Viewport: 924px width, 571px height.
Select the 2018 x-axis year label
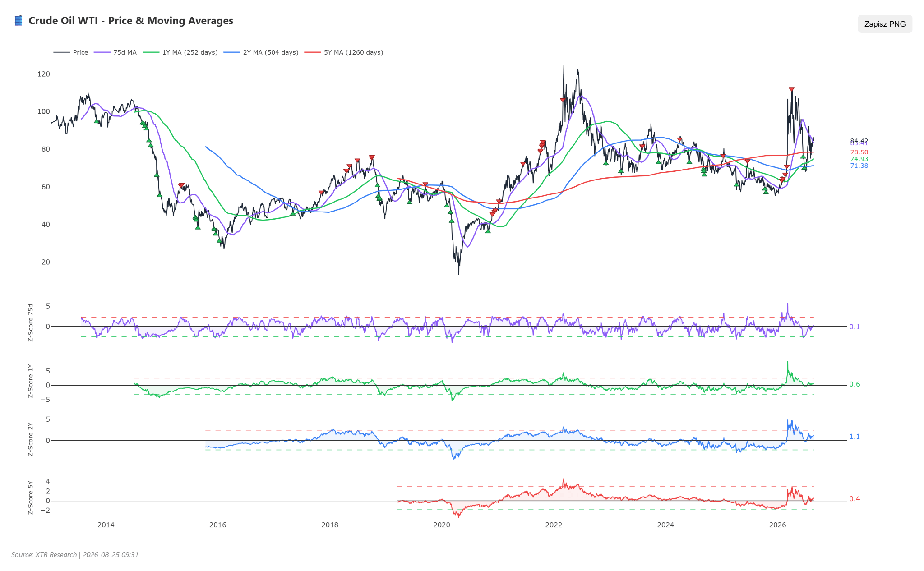[330, 525]
